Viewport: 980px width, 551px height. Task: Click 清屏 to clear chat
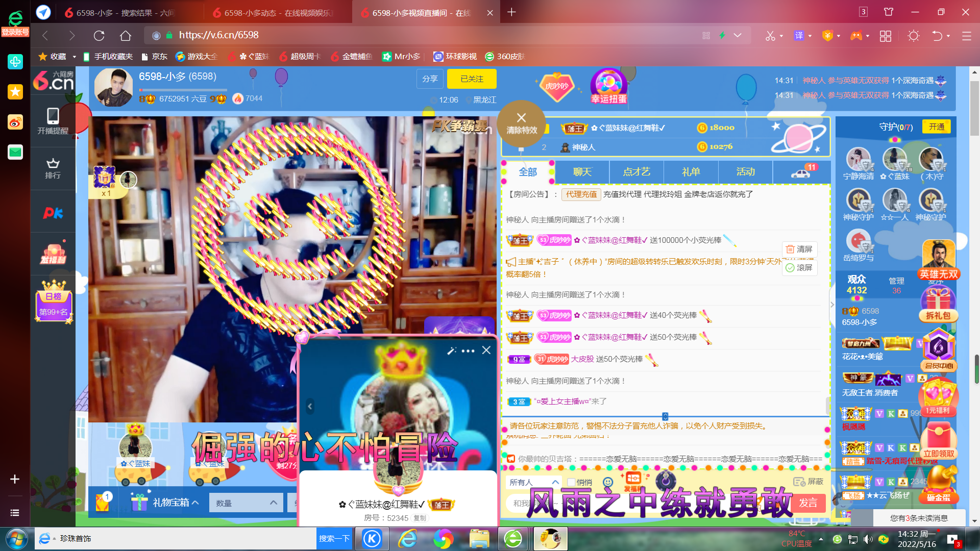click(799, 249)
